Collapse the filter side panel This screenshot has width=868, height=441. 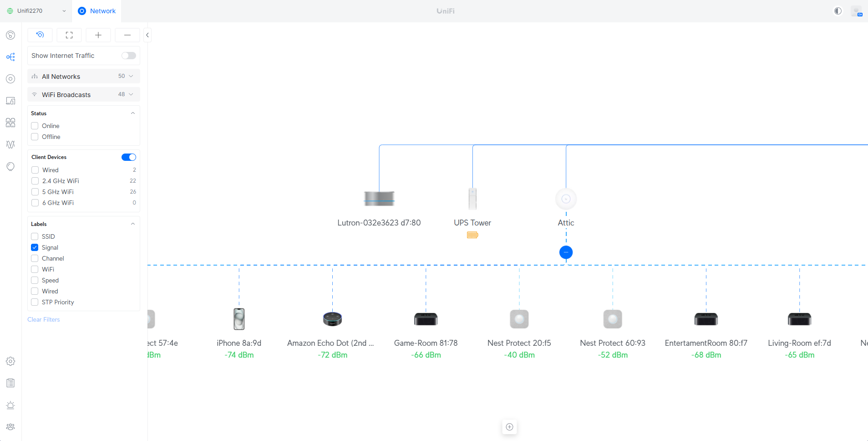[x=147, y=35]
